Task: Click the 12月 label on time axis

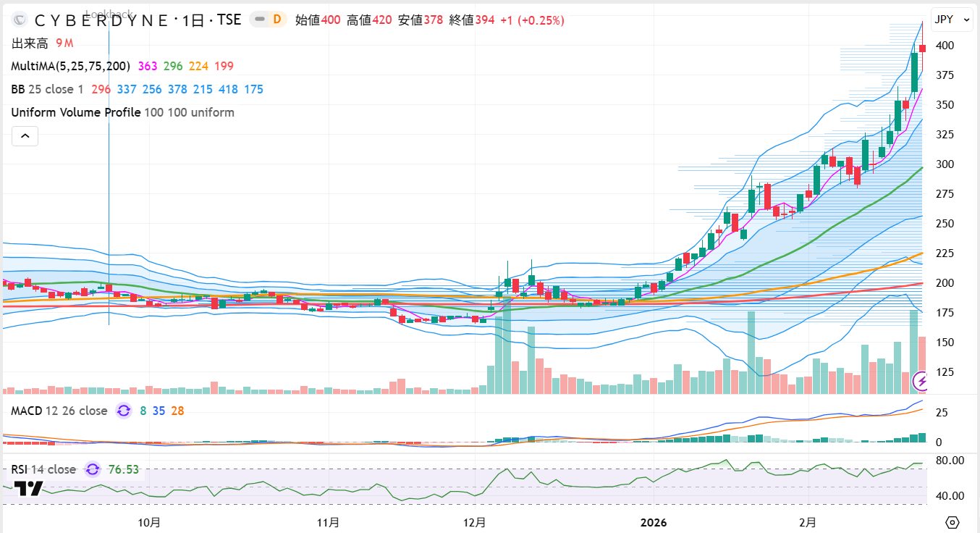Action: tap(475, 522)
